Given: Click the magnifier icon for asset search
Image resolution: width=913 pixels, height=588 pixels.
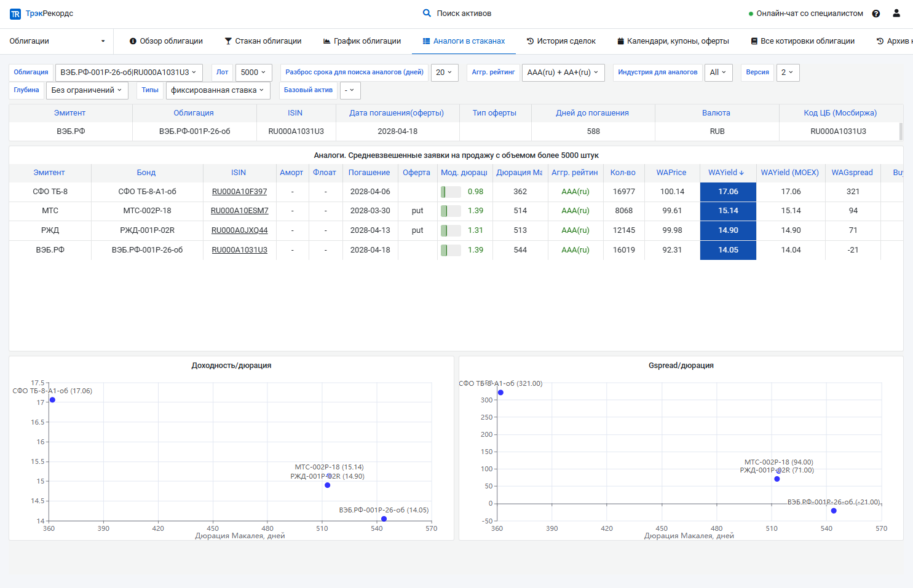Looking at the screenshot, I should pos(427,13).
